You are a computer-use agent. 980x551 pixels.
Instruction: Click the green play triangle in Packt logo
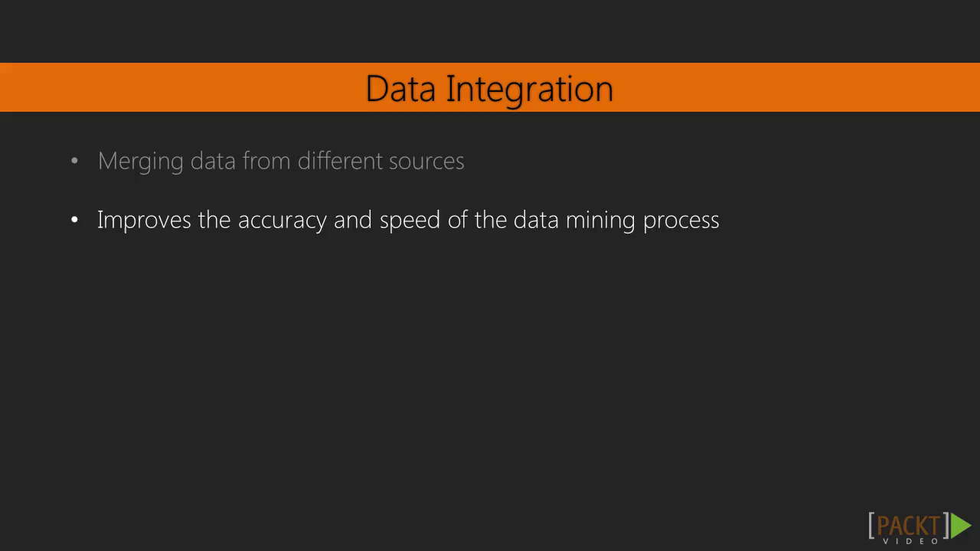coord(960,526)
